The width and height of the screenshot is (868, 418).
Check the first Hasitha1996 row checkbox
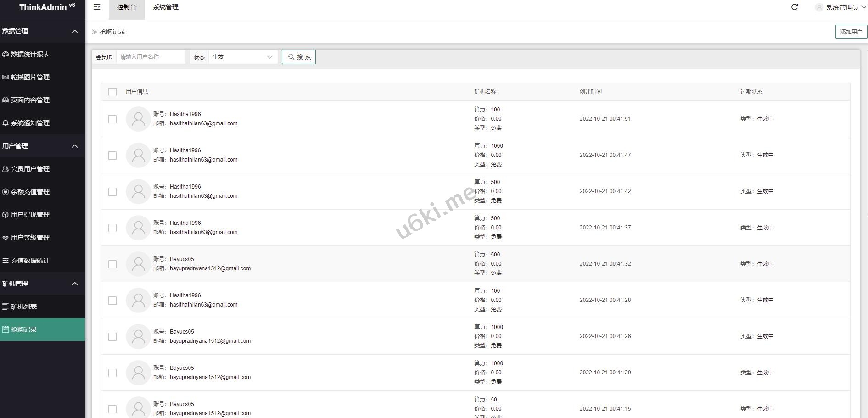tap(112, 119)
